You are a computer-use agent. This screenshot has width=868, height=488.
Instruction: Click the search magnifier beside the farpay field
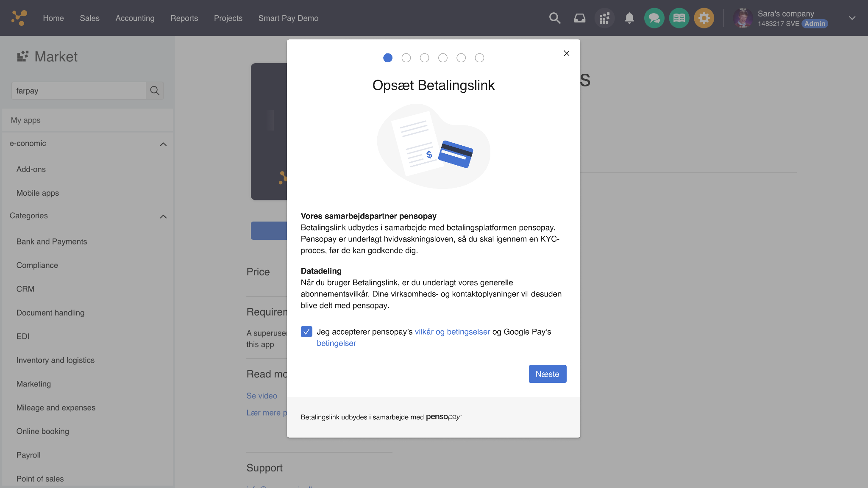click(x=155, y=91)
